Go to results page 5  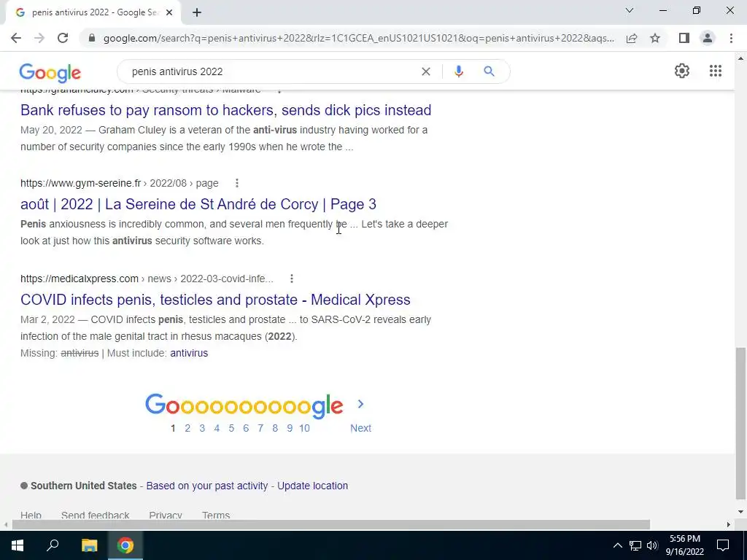point(231,428)
